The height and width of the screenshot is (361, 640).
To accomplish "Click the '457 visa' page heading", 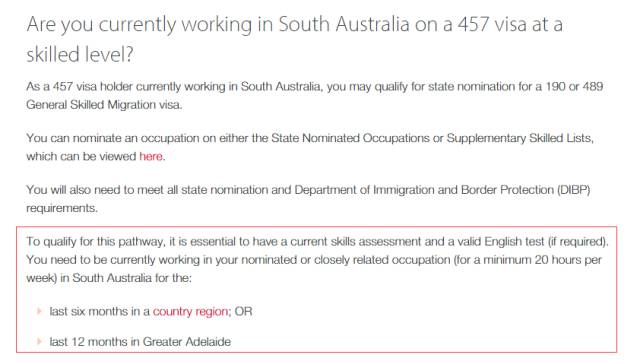I will (294, 39).
